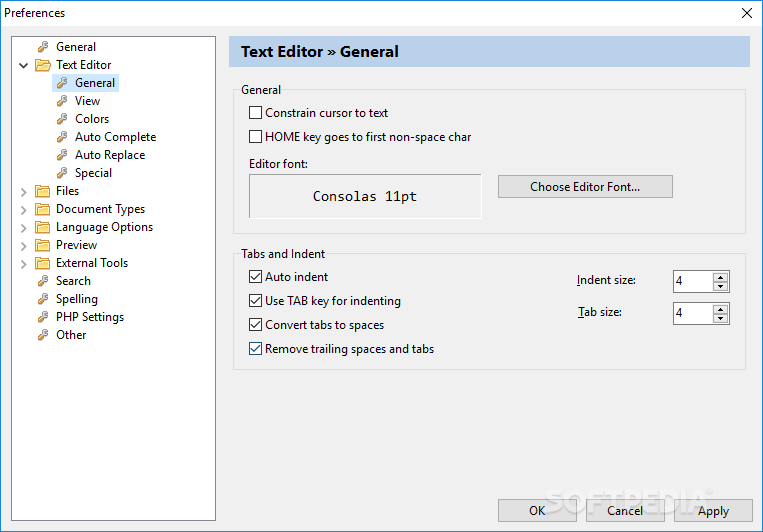
Task: Increase Indent size with up arrow
Action: coord(720,277)
